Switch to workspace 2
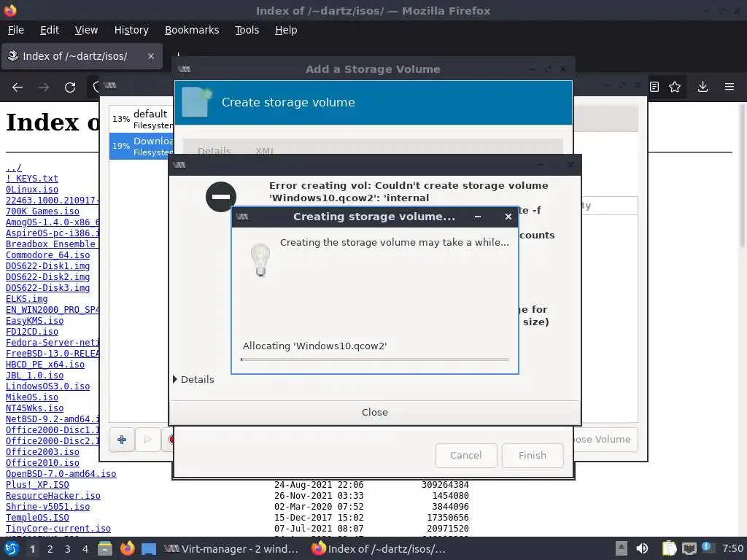This screenshot has height=560, width=747. pos(50,549)
